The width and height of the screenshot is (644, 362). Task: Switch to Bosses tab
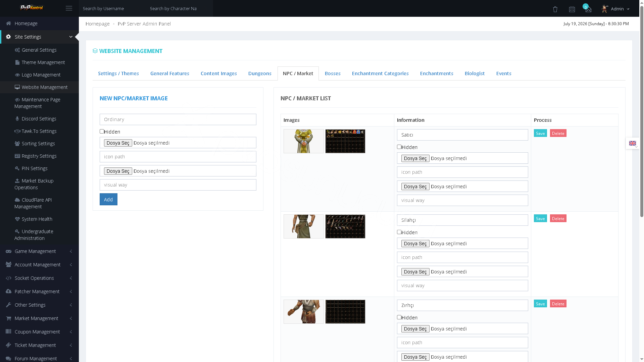pos(333,73)
